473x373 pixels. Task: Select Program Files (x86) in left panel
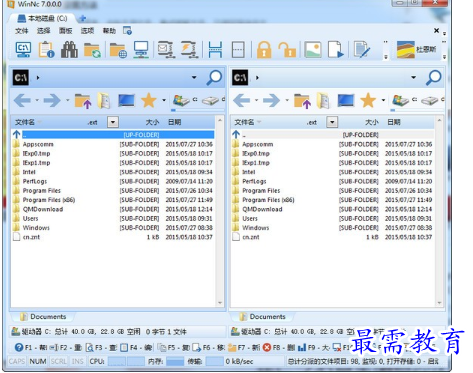pyautogui.click(x=113, y=200)
